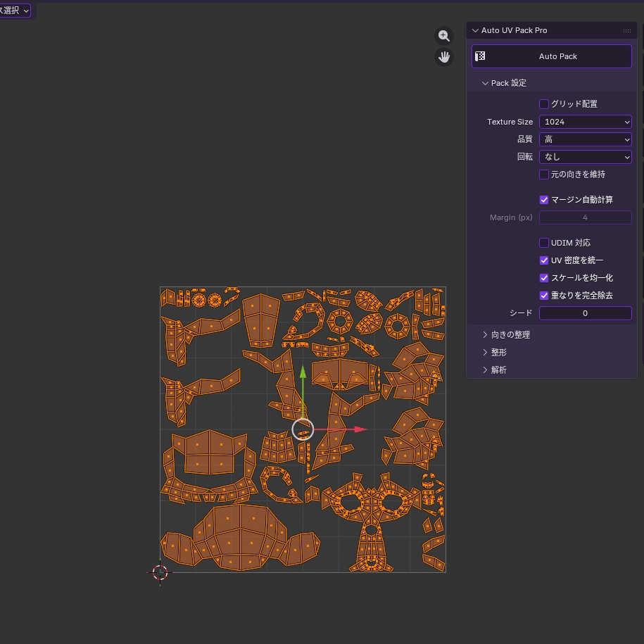Enable the 元の向きを維持 checkbox
The image size is (644, 644).
pyautogui.click(x=544, y=175)
